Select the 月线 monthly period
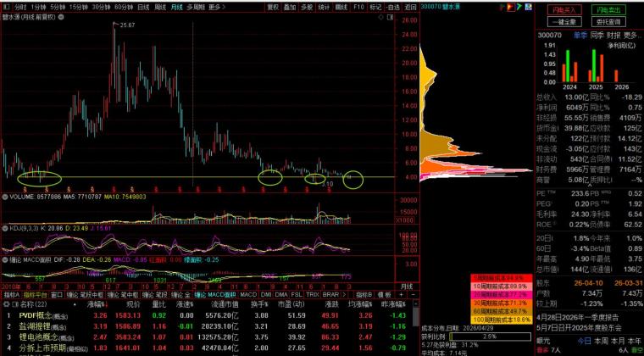The image size is (644, 356). tap(177, 7)
